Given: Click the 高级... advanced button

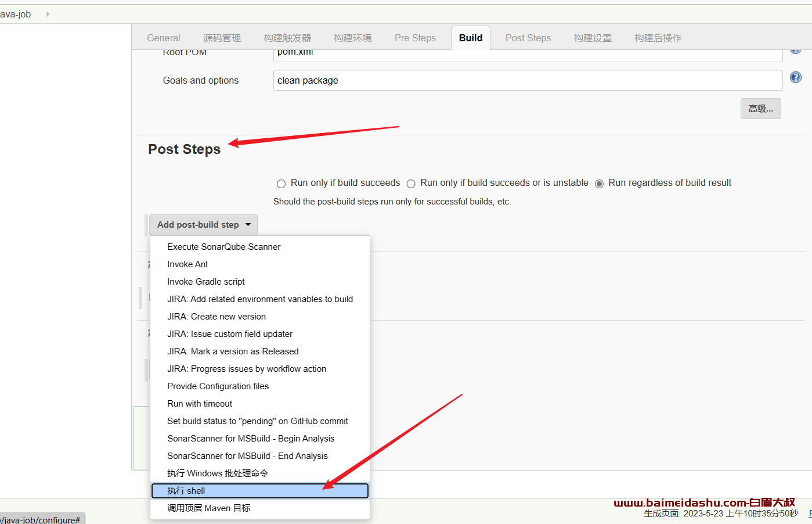Looking at the screenshot, I should click(x=760, y=109).
